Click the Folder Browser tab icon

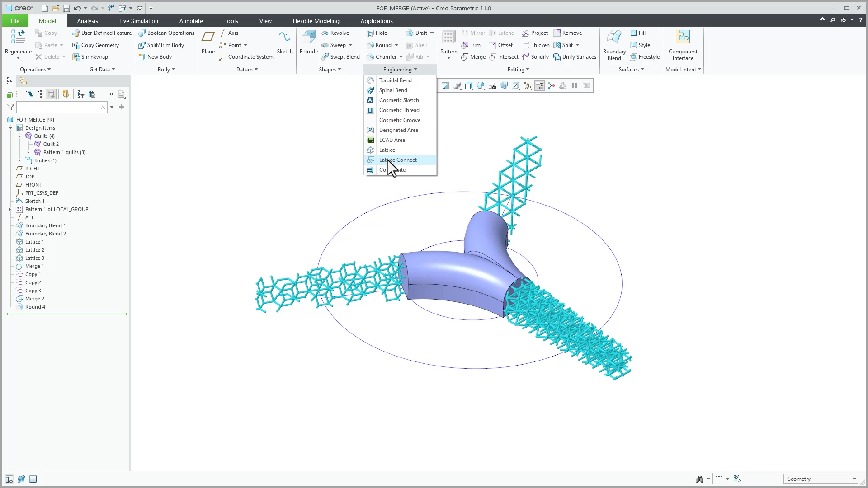pyautogui.click(x=23, y=81)
